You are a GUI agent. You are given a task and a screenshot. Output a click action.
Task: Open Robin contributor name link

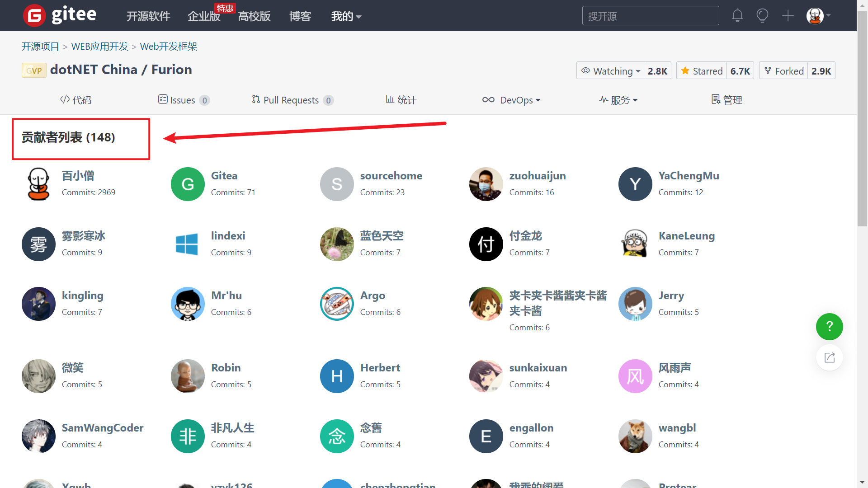(x=226, y=368)
